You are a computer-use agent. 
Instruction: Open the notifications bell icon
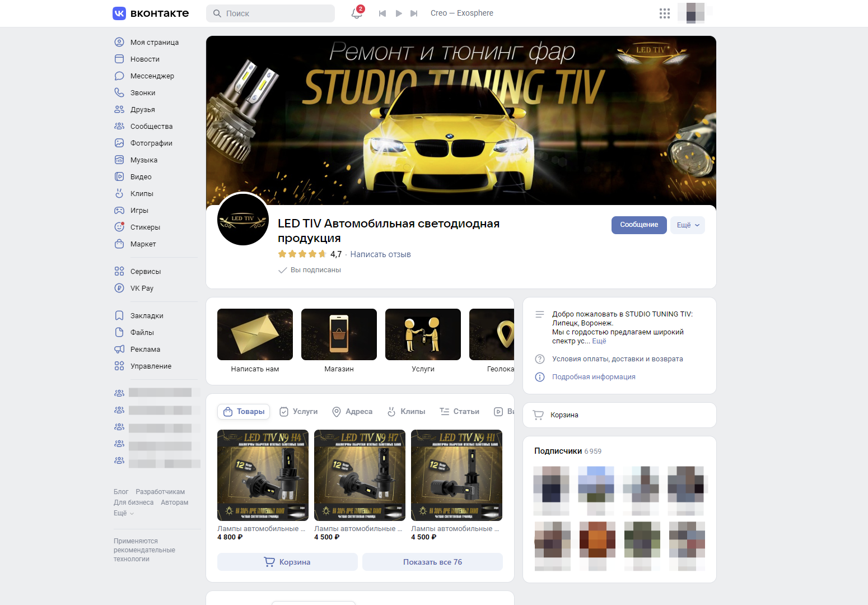tap(356, 13)
